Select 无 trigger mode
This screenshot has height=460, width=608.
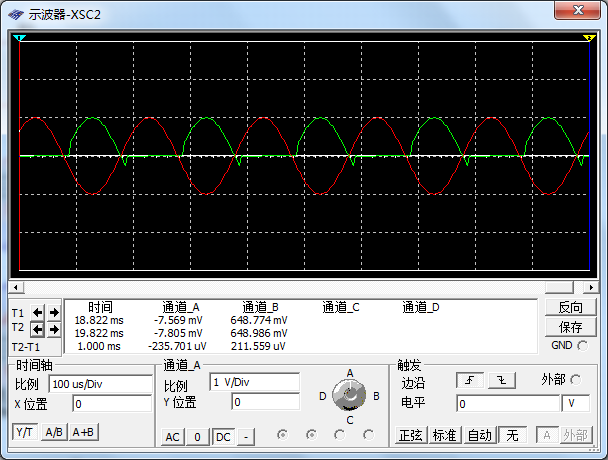point(512,435)
